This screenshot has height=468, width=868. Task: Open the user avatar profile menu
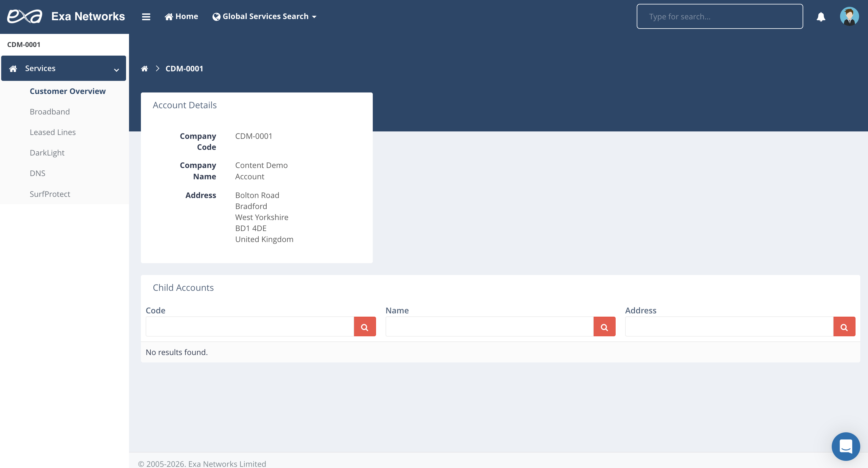849,17
